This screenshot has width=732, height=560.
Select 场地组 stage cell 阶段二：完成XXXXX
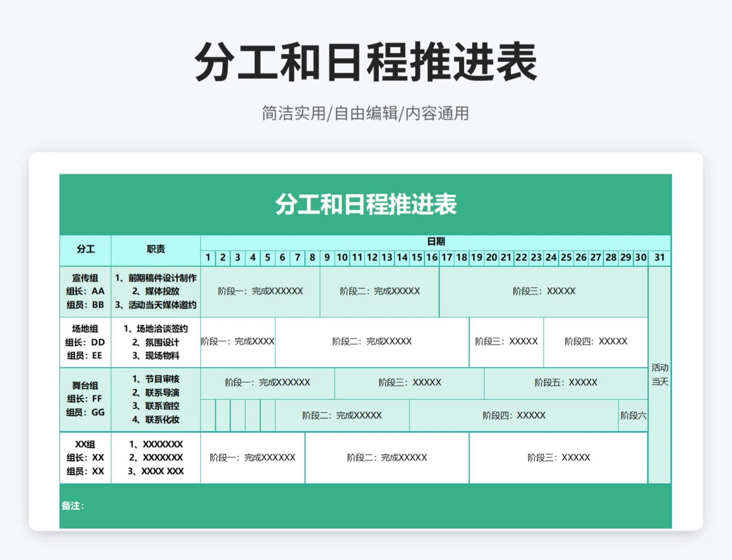[x=372, y=341]
